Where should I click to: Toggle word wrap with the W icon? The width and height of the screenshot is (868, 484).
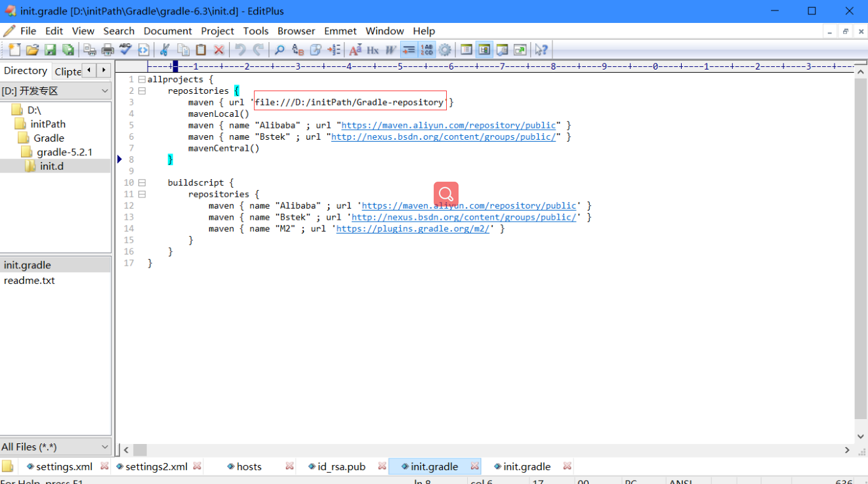click(391, 50)
